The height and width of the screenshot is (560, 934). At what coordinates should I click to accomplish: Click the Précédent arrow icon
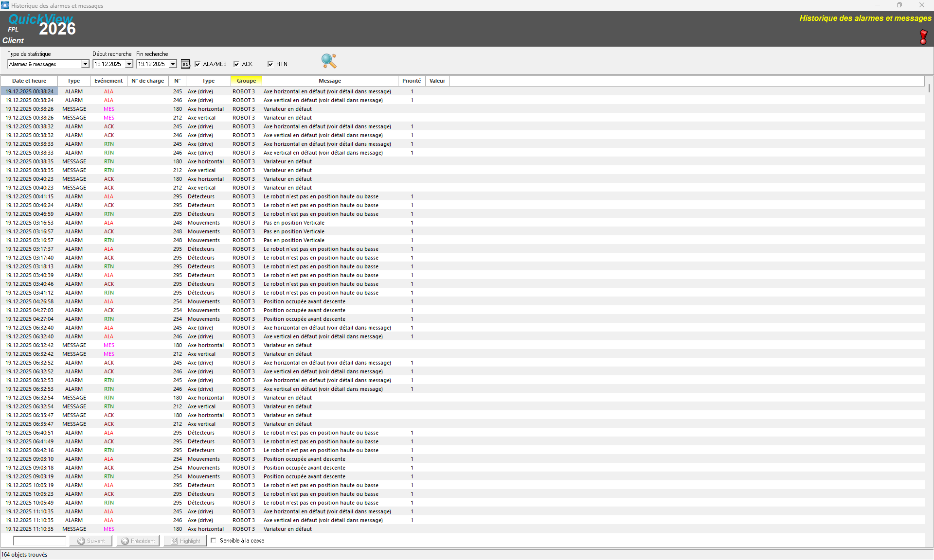coord(125,541)
